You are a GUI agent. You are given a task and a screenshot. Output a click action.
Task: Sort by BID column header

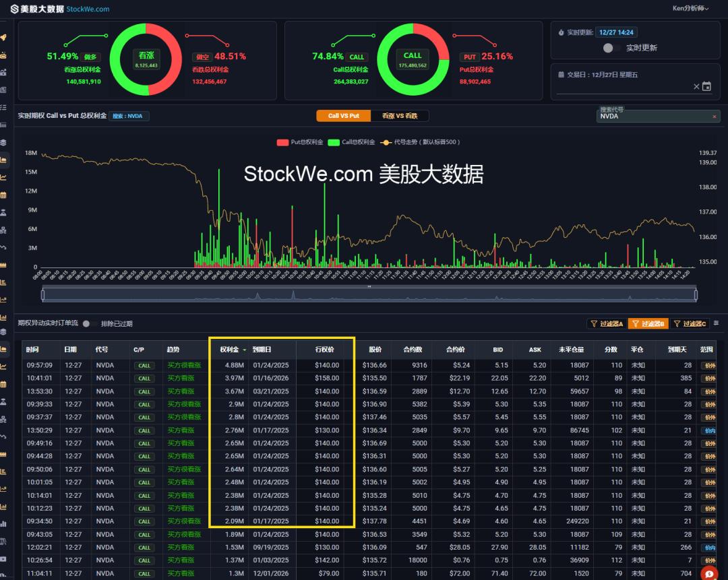[x=497, y=350]
